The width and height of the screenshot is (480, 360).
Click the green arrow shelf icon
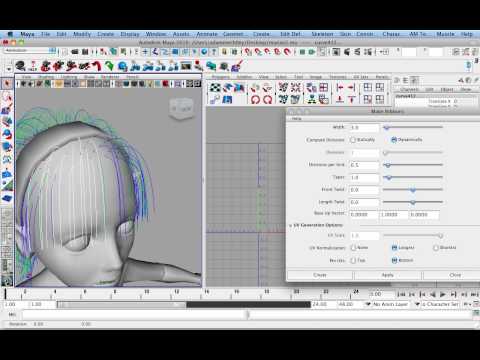pos(109,66)
